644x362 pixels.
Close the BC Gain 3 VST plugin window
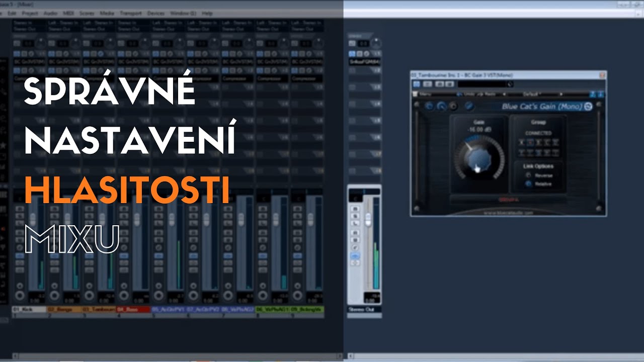[602, 75]
